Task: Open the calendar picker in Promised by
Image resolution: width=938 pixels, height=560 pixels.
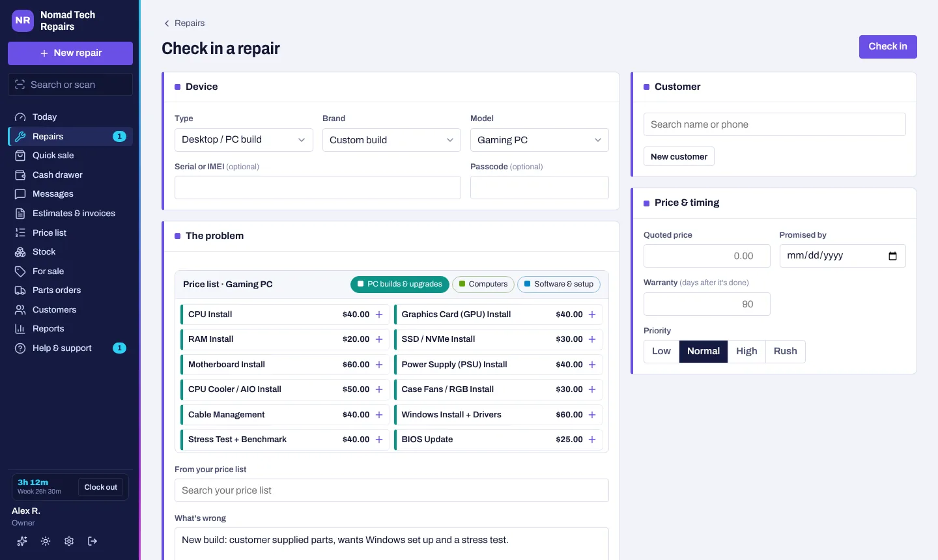Action: click(x=892, y=256)
